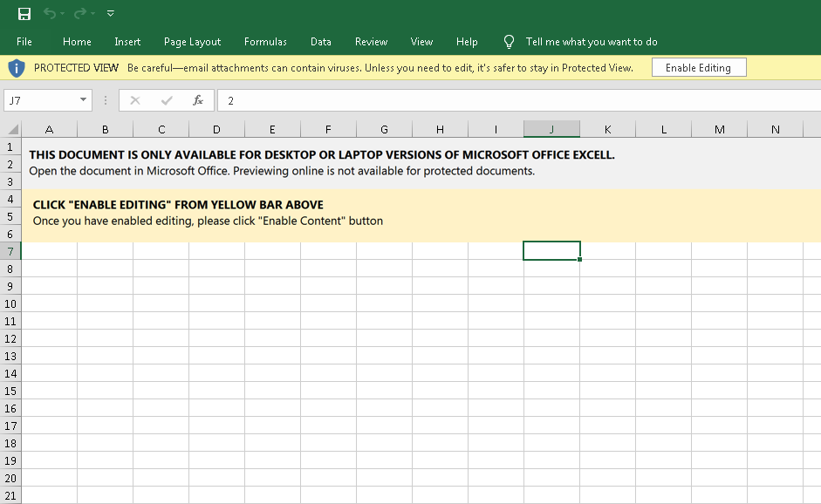Screen dimensions: 821x504
Task: Select column I header
Action: pyautogui.click(x=496, y=129)
